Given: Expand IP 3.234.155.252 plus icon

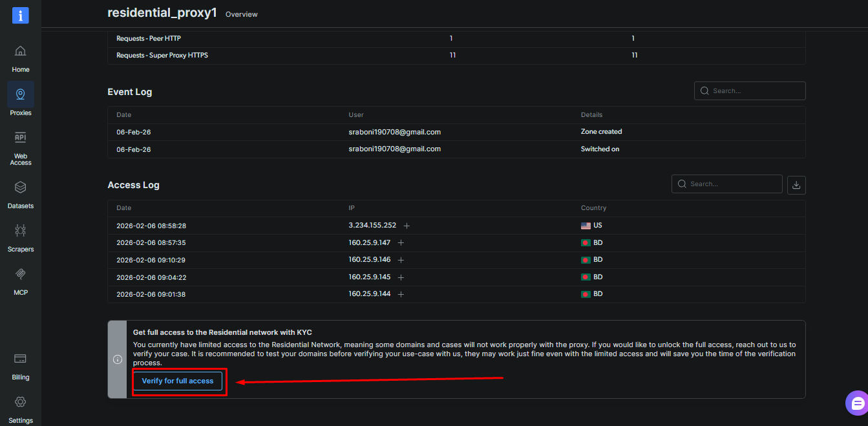Looking at the screenshot, I should (407, 226).
